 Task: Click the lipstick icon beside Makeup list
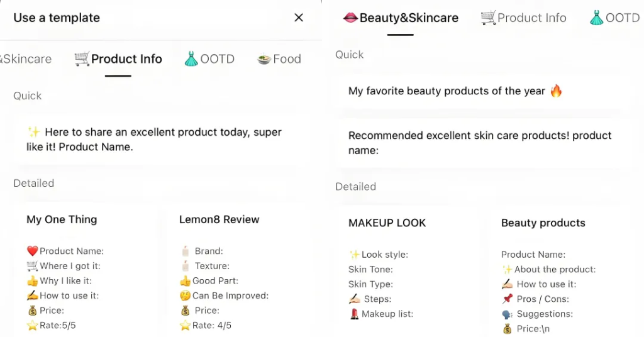[x=355, y=314]
